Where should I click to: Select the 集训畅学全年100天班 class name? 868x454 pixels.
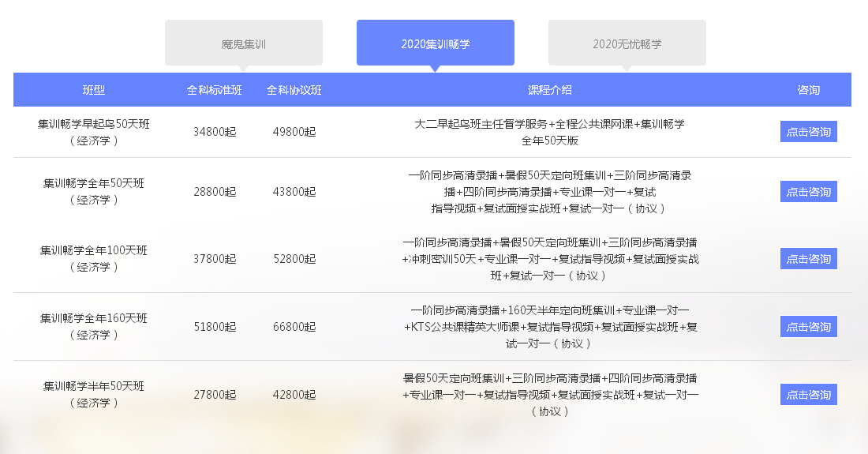click(x=94, y=258)
